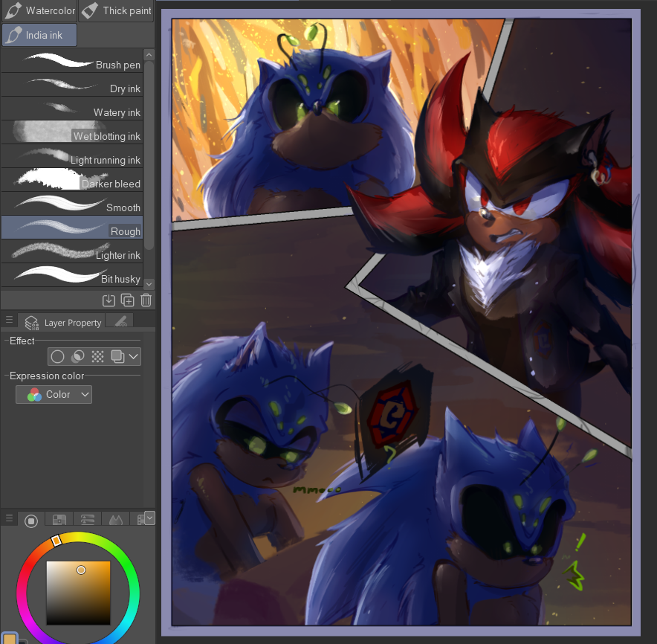Open the Expression color dropdown
This screenshot has width=657, height=644.
pos(54,395)
